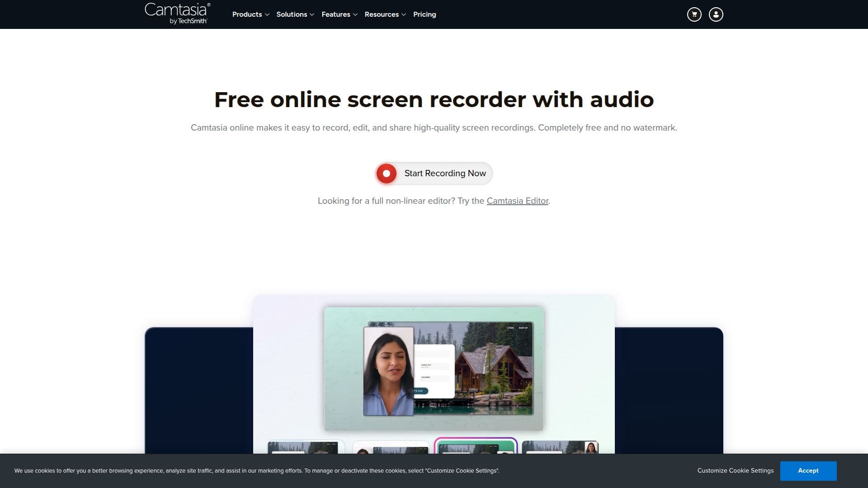Image resolution: width=868 pixels, height=488 pixels.
Task: Click the red record circle icon
Action: pos(387,174)
